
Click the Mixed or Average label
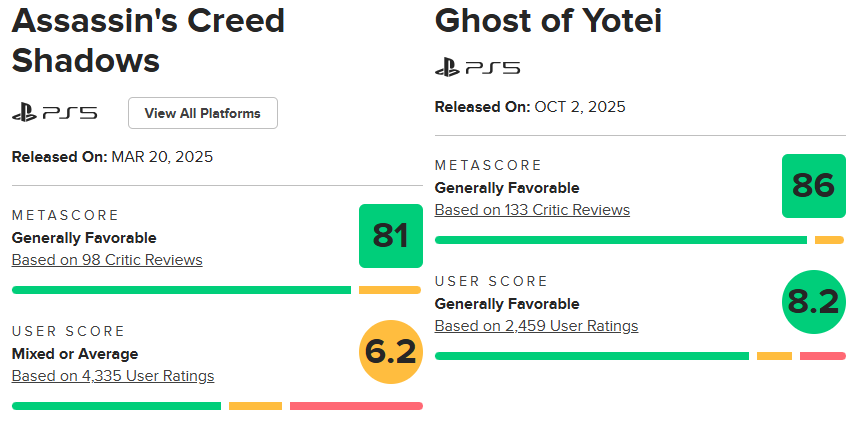click(75, 354)
